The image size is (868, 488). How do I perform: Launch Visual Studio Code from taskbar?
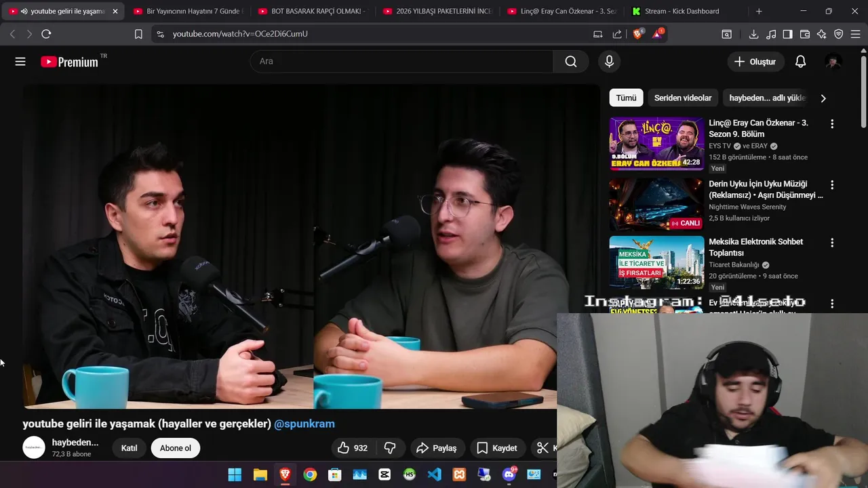tap(435, 474)
